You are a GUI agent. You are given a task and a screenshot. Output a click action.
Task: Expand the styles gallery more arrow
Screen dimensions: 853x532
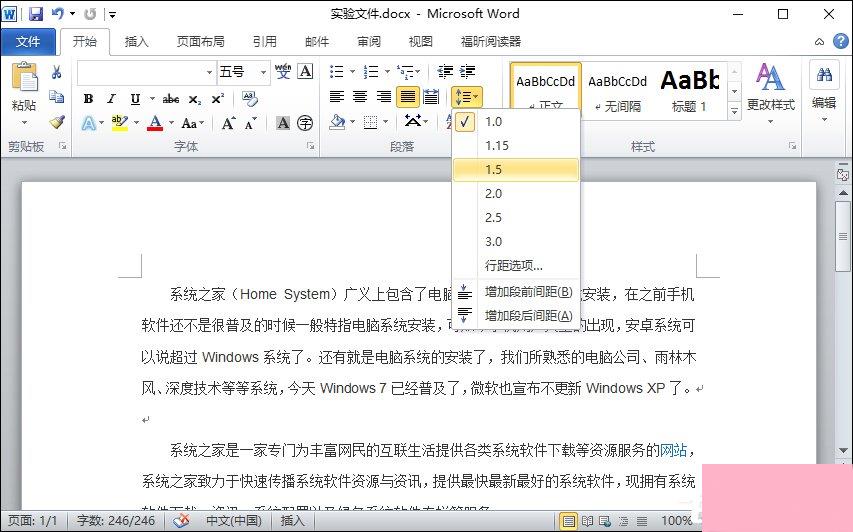(734, 110)
